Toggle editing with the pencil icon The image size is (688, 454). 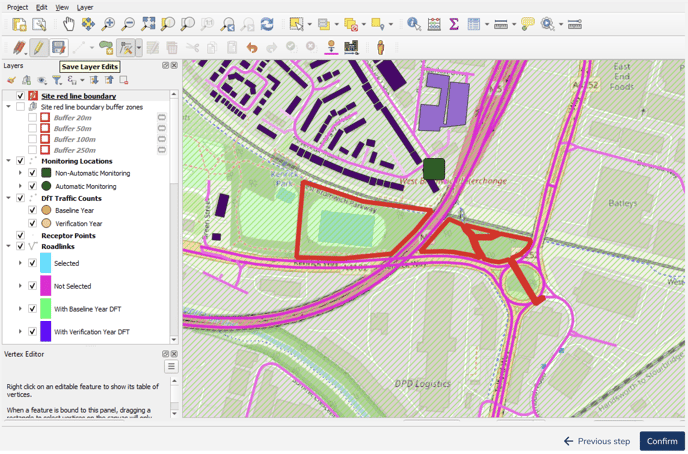(x=38, y=47)
